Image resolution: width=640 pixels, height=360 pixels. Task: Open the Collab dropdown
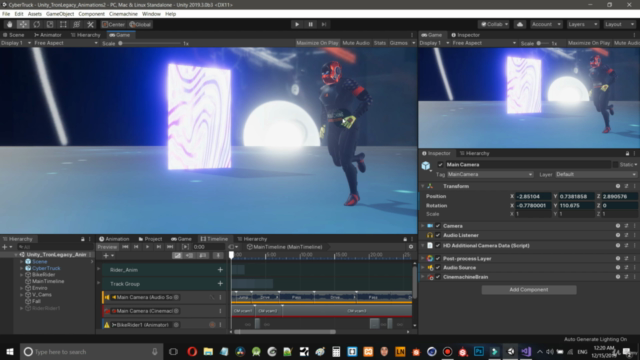click(x=494, y=24)
